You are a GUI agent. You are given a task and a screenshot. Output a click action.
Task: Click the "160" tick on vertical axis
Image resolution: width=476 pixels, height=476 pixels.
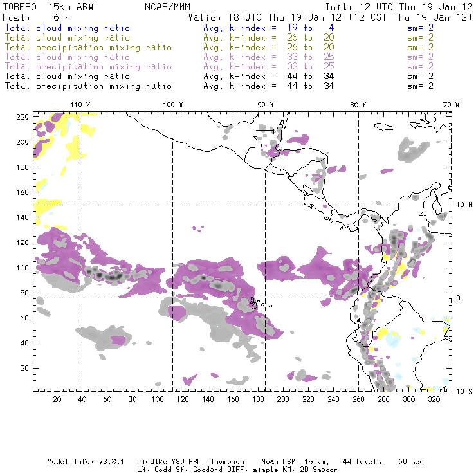(23, 192)
